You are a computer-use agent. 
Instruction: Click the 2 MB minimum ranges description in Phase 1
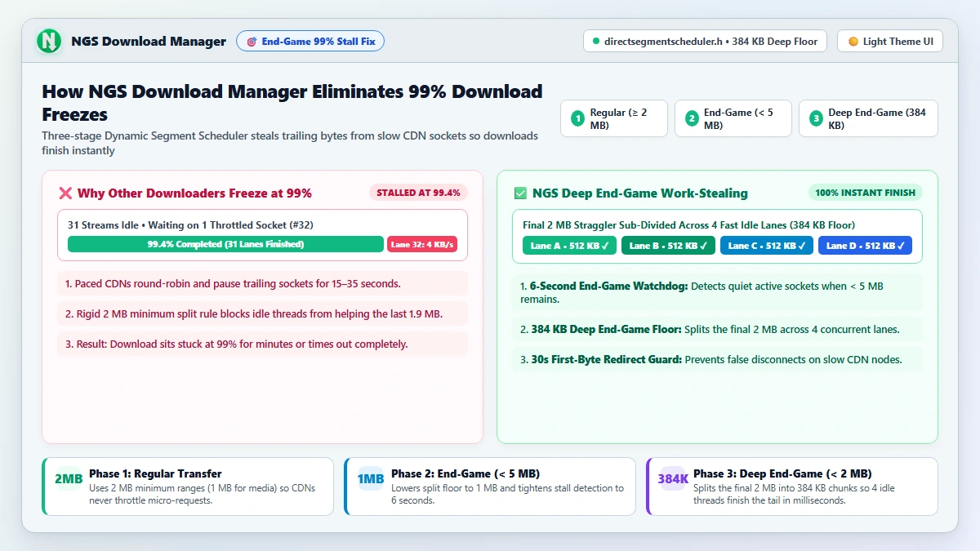tap(202, 494)
